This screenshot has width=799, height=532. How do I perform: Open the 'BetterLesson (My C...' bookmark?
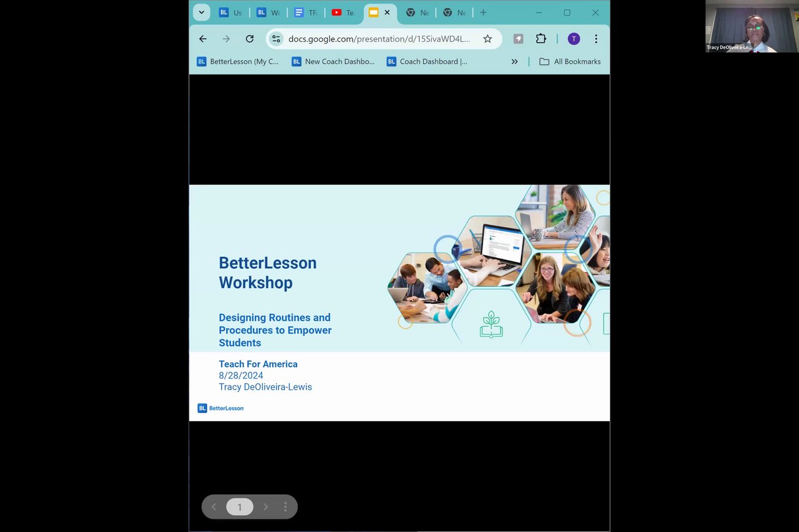pos(238,62)
